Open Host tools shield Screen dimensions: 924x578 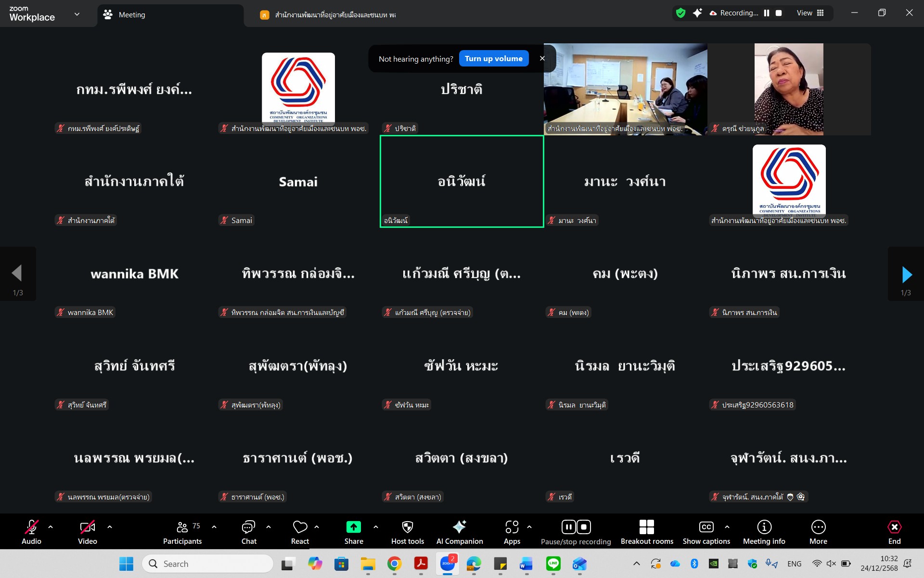(x=407, y=527)
